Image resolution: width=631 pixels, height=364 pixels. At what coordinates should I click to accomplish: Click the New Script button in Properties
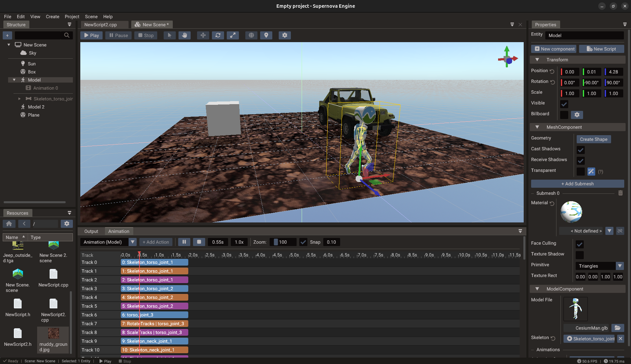[601, 49]
